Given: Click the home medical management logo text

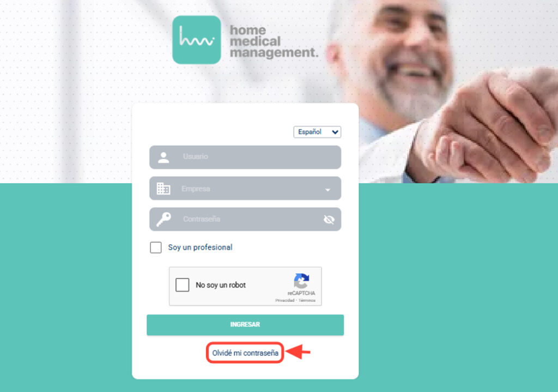Looking at the screenshot, I should click(x=274, y=41).
